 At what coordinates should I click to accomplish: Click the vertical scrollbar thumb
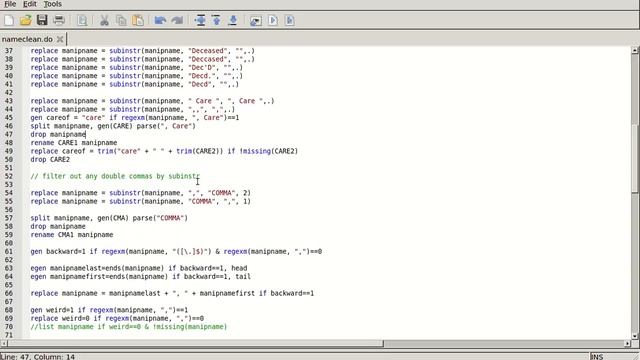point(635,158)
